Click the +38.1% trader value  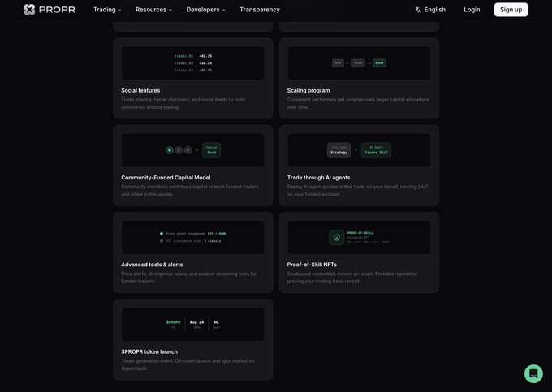(205, 63)
